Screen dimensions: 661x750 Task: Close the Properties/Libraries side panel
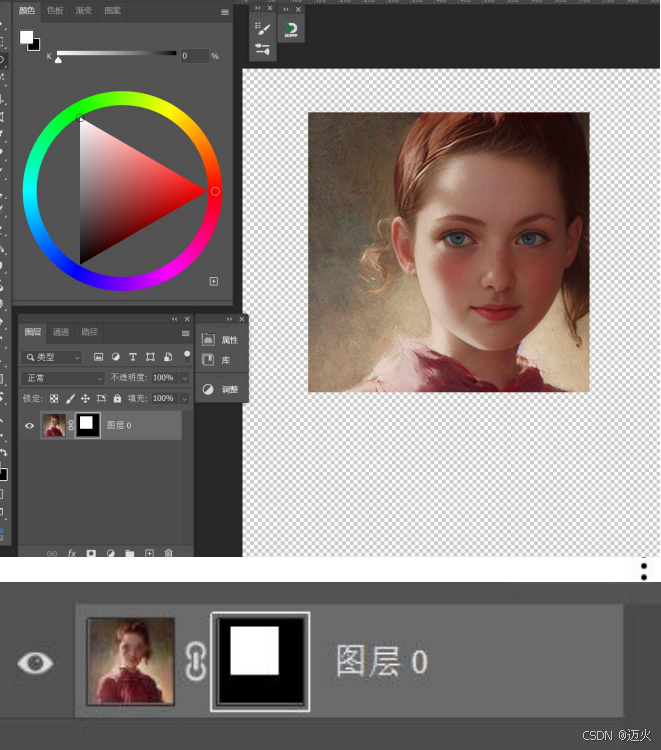pos(242,319)
